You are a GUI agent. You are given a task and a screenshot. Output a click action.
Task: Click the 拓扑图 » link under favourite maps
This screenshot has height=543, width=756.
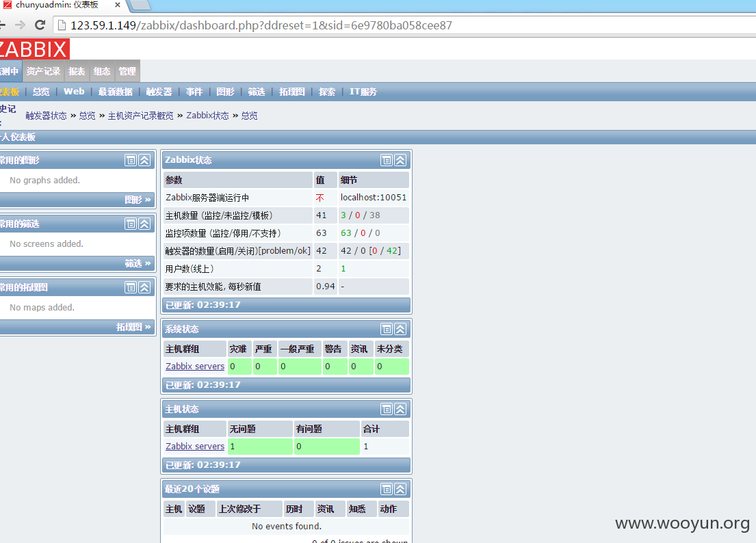133,327
